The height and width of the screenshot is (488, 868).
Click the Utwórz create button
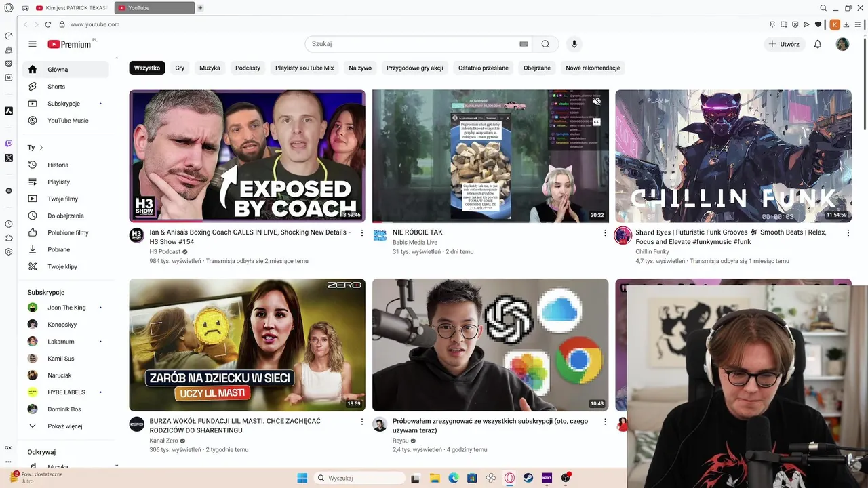pyautogui.click(x=784, y=44)
